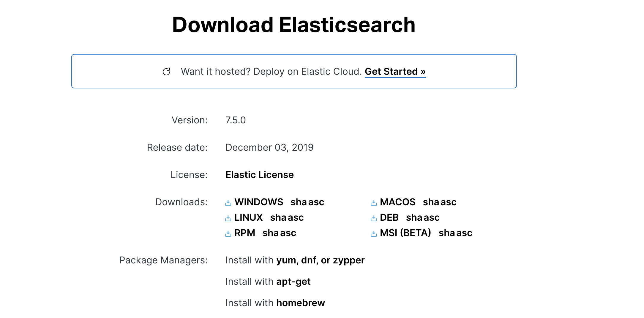
Task: Open the sha checksum for LINUX
Action: (278, 217)
